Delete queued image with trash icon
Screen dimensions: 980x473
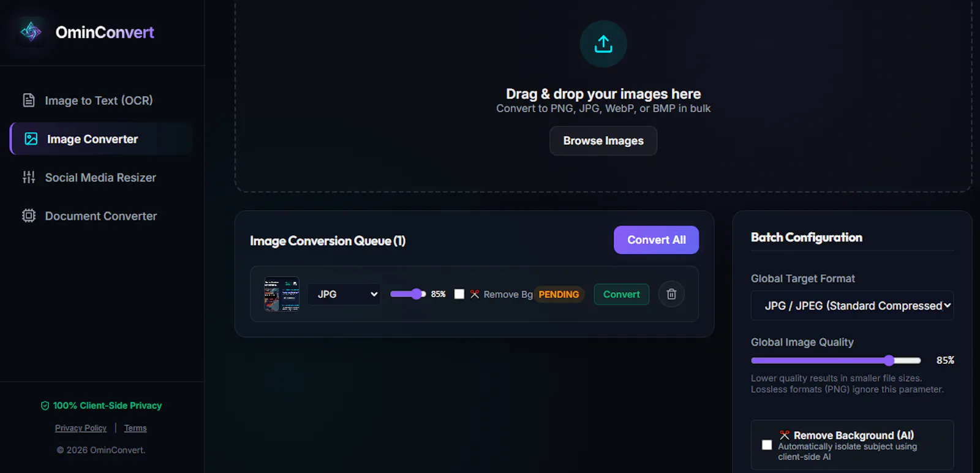tap(671, 294)
